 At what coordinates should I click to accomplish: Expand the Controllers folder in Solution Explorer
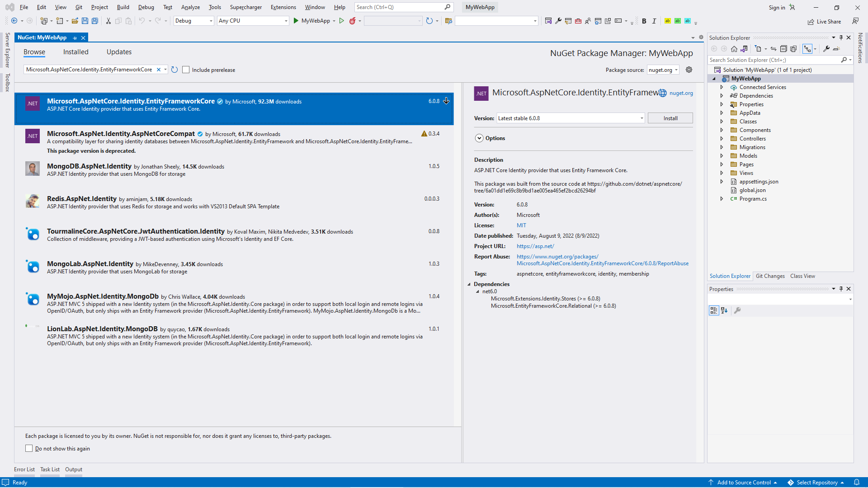click(722, 139)
